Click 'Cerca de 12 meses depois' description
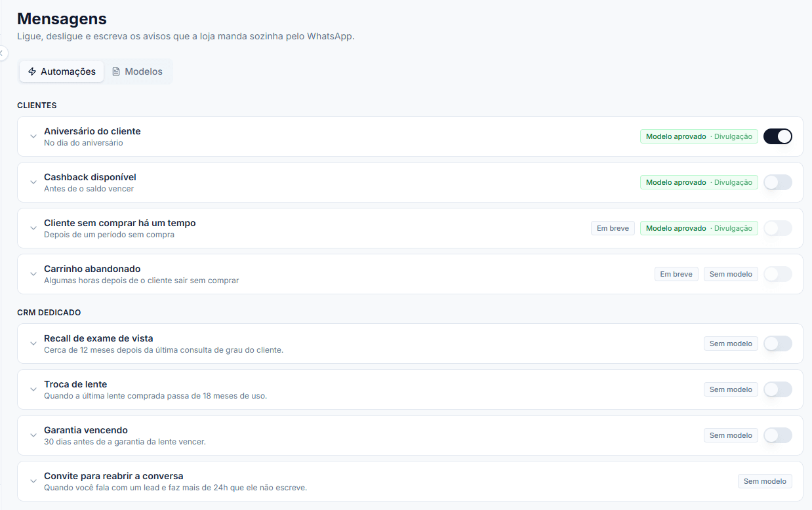Viewport: 812px width, 510px height. click(163, 350)
